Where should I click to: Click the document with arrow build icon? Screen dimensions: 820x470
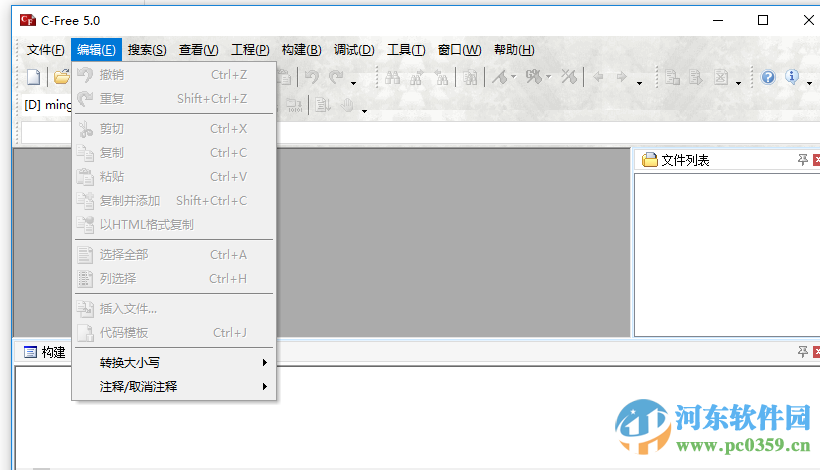pos(696,77)
